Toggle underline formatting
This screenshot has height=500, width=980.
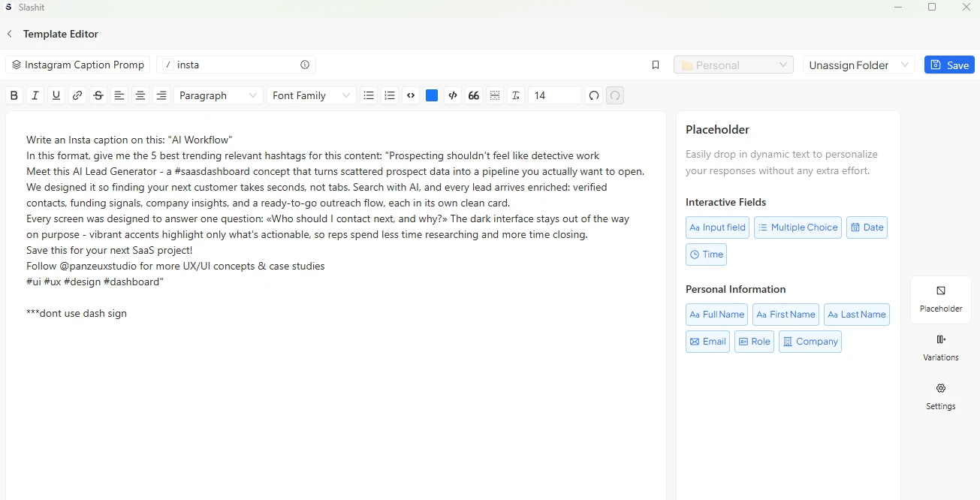coord(56,95)
